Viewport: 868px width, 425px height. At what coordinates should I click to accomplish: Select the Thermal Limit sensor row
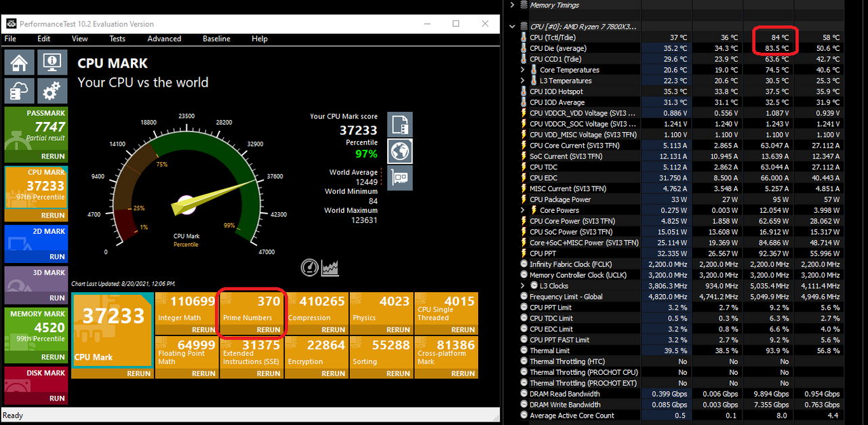tap(549, 350)
